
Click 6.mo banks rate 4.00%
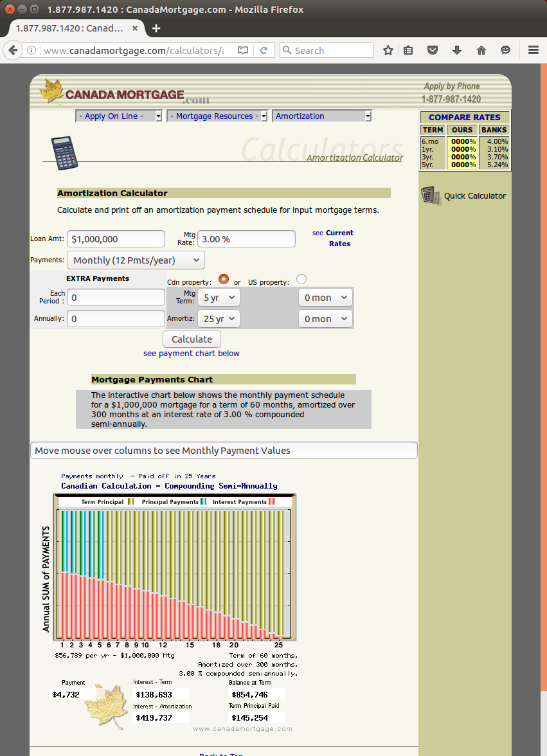[498, 141]
